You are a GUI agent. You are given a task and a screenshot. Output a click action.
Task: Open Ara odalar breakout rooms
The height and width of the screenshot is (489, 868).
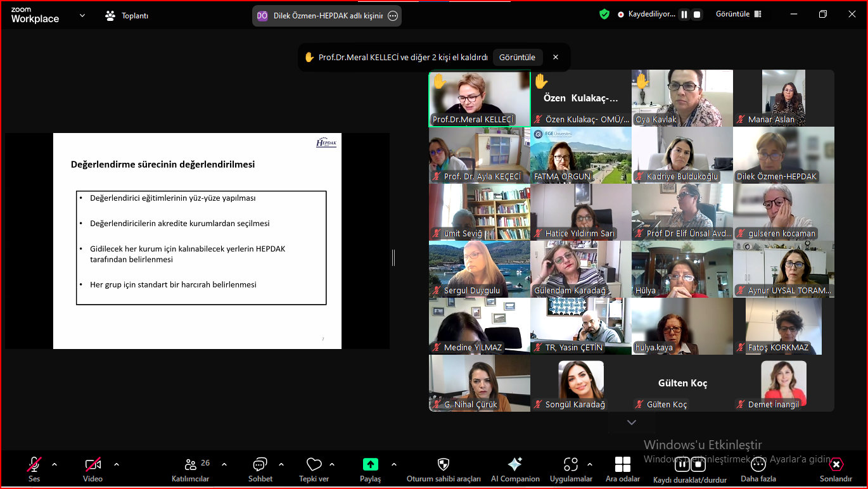point(623,469)
